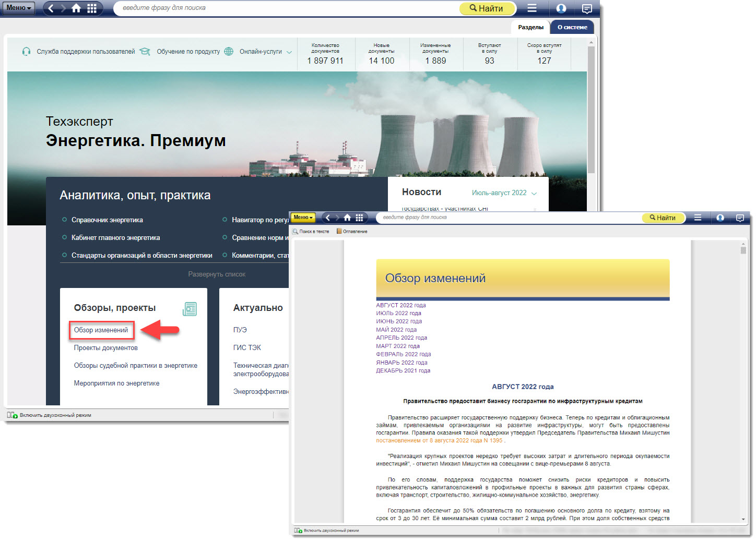Open the chat message icon in the main window
Image resolution: width=756 pixels, height=541 pixels.
click(x=587, y=8)
